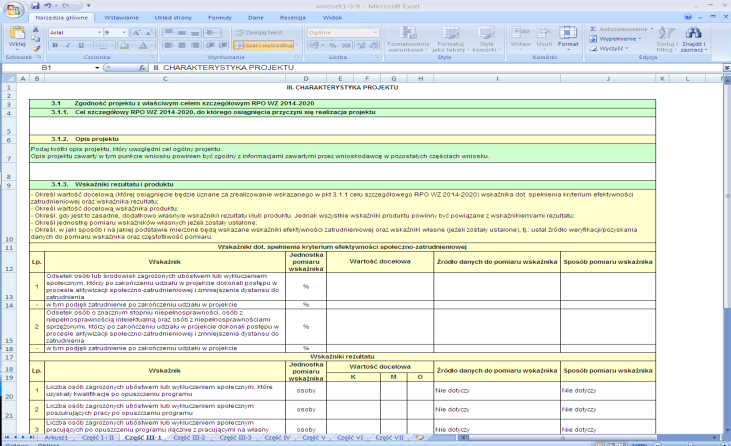Expand the Name Box dropdown arrow
This screenshot has width=731, height=446.
tap(97, 68)
